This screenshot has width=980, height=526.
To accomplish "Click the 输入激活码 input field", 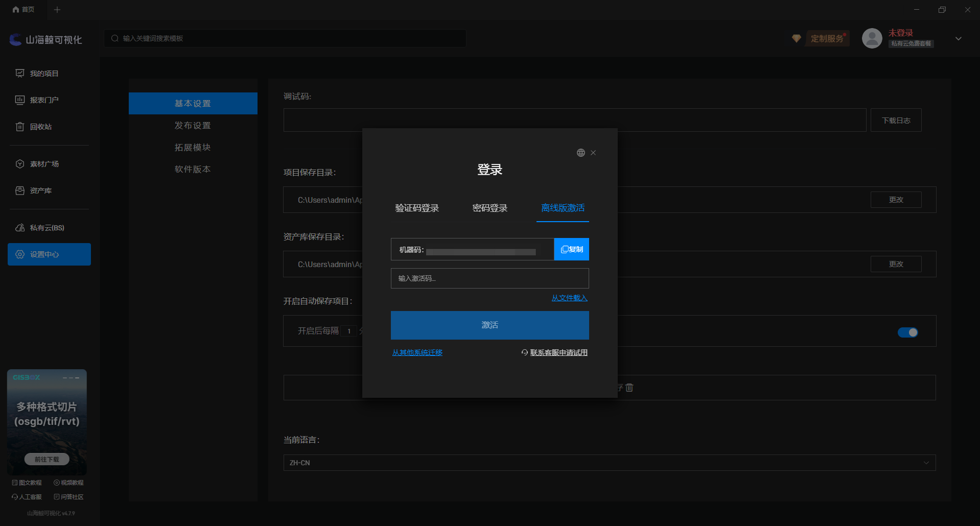I will click(x=490, y=278).
